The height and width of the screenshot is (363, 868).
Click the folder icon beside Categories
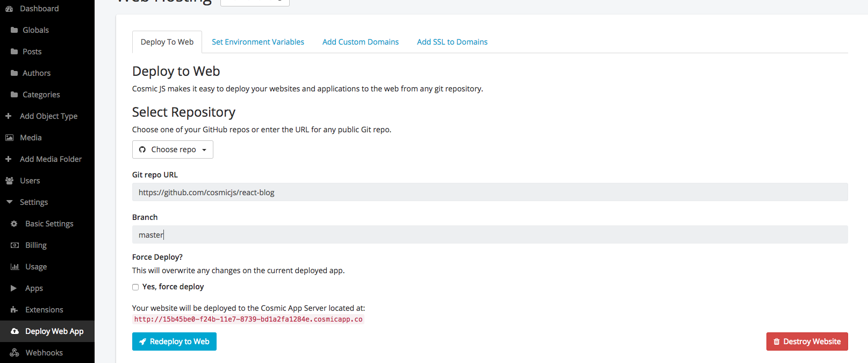15,95
